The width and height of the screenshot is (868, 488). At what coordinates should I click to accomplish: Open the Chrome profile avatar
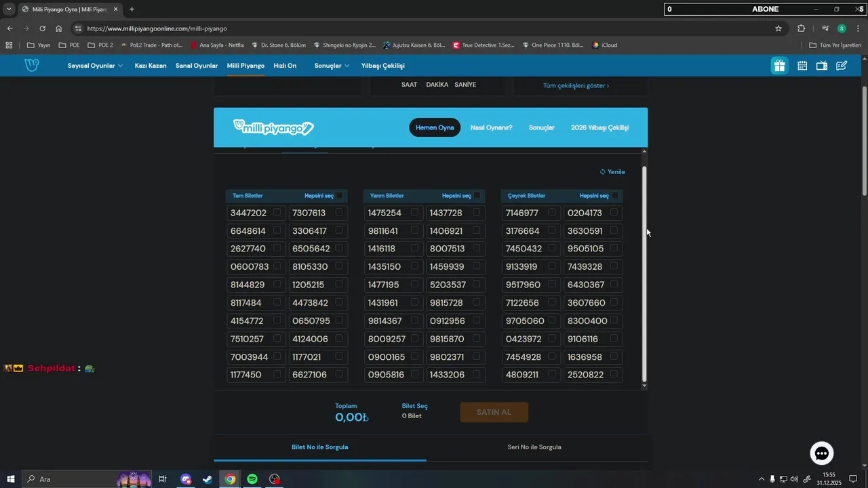(x=842, y=28)
